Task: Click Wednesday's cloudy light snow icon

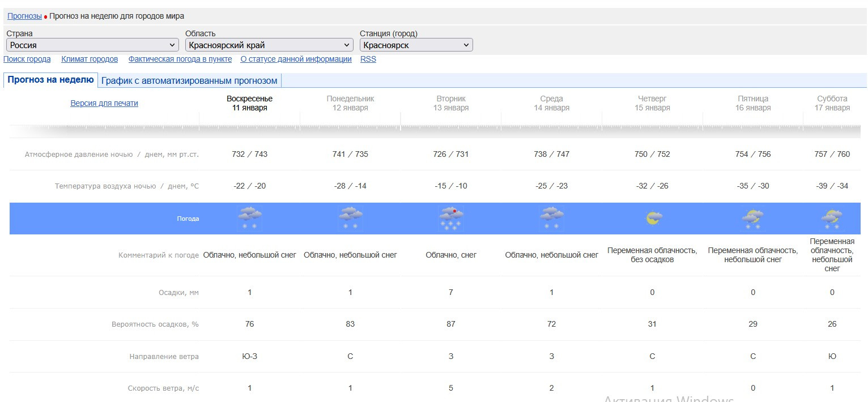Action: [x=551, y=218]
